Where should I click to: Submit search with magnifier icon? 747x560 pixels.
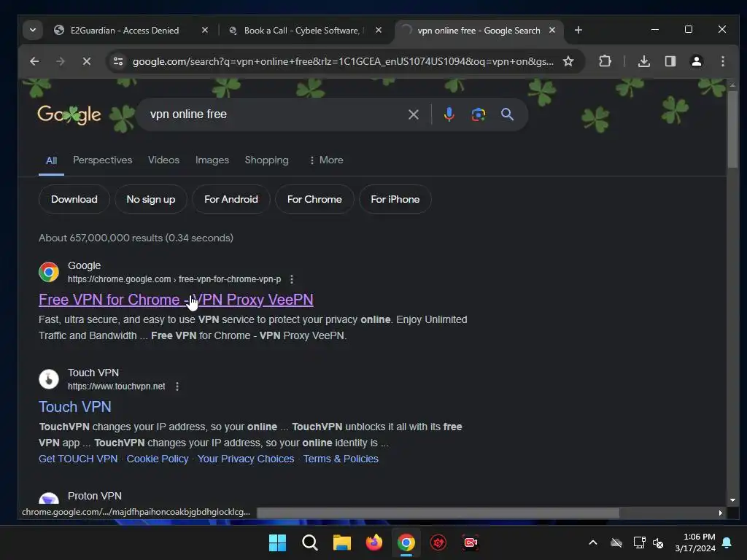(508, 114)
